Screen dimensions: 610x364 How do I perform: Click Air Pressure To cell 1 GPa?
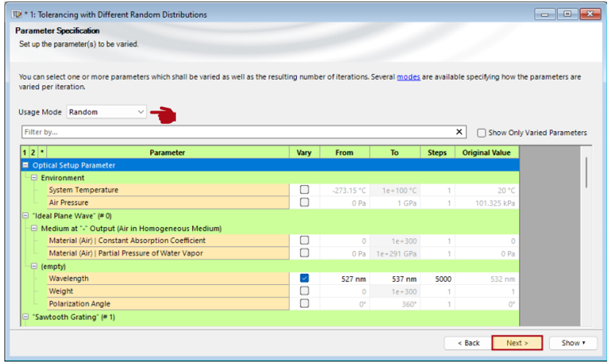click(x=394, y=203)
